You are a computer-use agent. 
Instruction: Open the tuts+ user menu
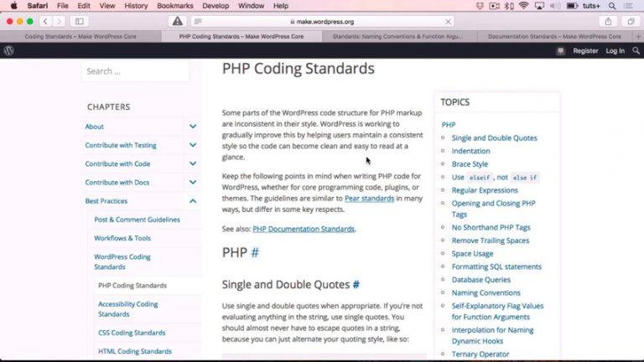(x=591, y=6)
